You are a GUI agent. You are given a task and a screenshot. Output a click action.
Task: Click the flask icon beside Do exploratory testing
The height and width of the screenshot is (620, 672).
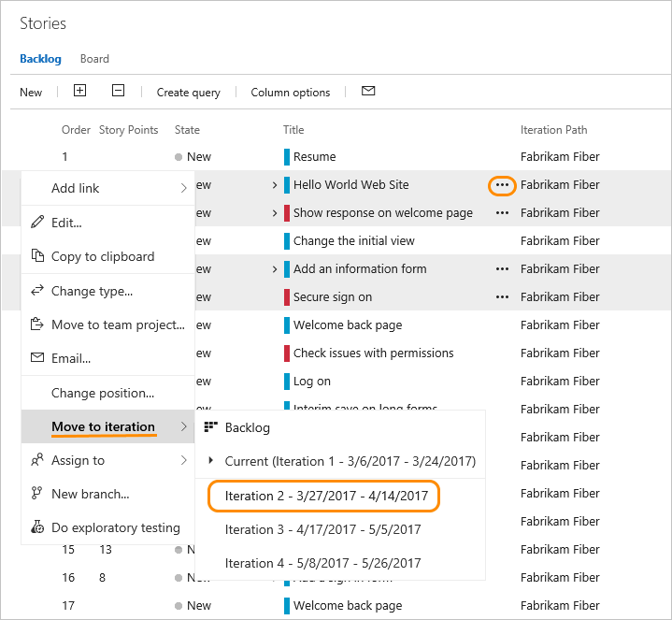(37, 527)
